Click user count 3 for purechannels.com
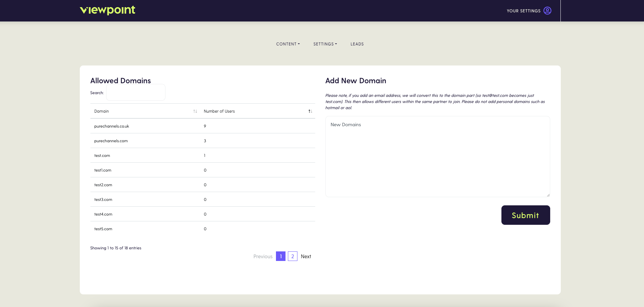 point(205,141)
